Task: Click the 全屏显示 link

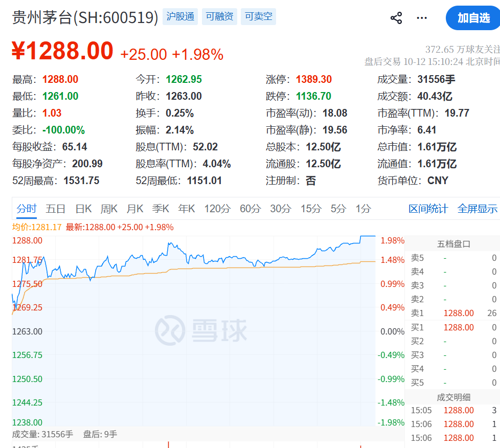Action: tap(478, 209)
